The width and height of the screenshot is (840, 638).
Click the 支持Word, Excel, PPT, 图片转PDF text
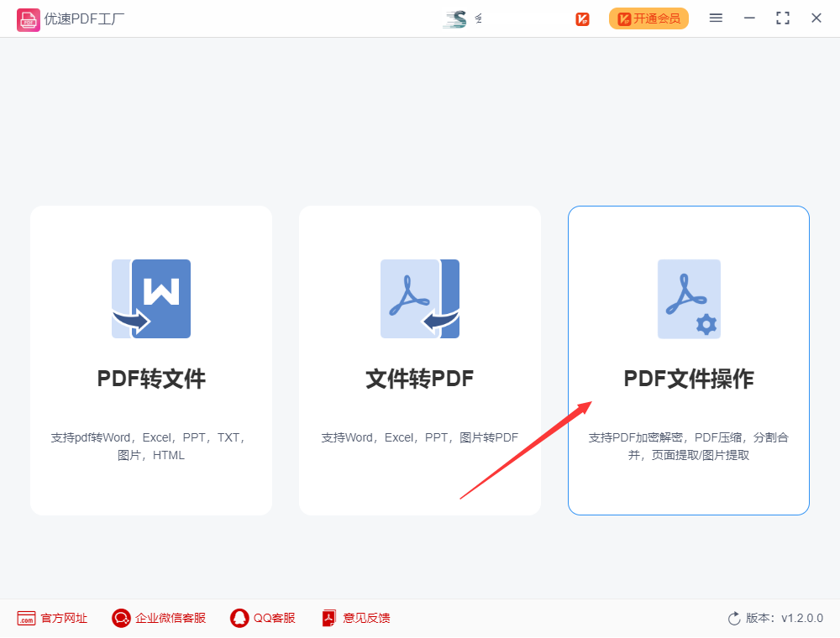(420, 438)
